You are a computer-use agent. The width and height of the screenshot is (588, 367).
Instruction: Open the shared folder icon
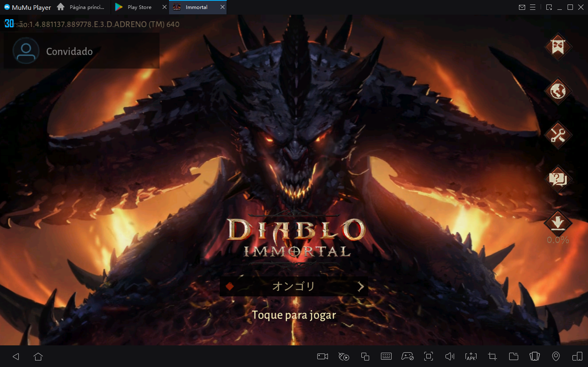point(513,356)
